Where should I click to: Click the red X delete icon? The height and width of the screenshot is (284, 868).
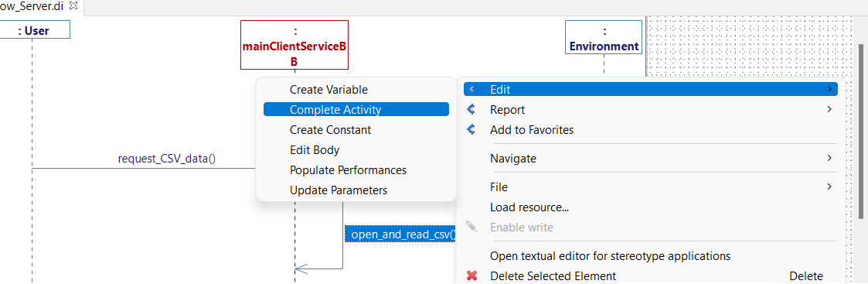pyautogui.click(x=471, y=275)
